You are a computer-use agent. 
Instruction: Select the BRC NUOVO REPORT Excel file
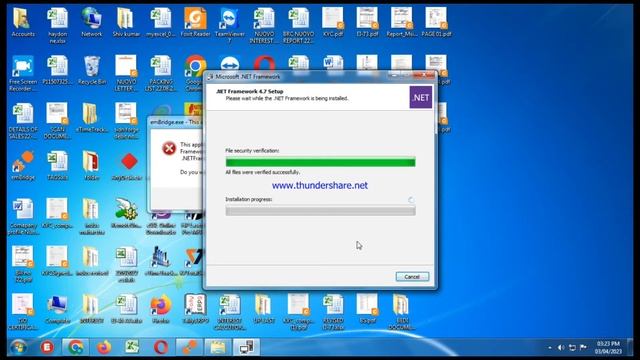tap(298, 26)
